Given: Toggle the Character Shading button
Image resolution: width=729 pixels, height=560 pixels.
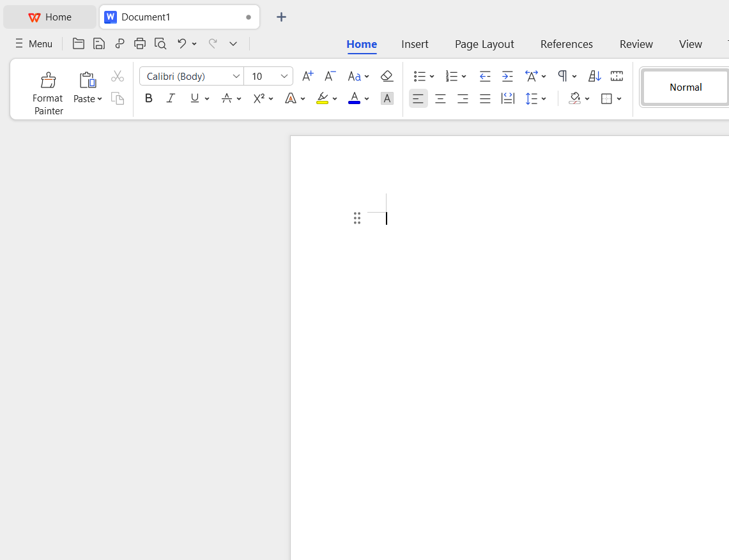Looking at the screenshot, I should (387, 98).
